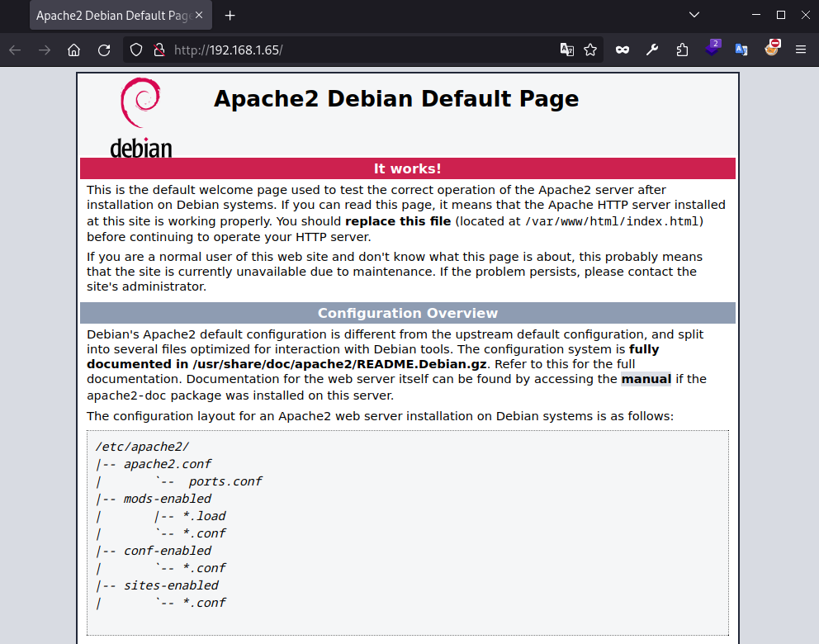Click the ports.conf tree entry
Screen dimensions: 819x644
pos(225,481)
